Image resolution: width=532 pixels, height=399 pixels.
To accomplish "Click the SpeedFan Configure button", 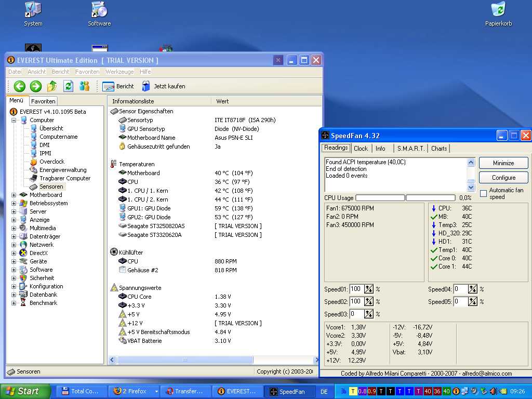I will coord(503,178).
